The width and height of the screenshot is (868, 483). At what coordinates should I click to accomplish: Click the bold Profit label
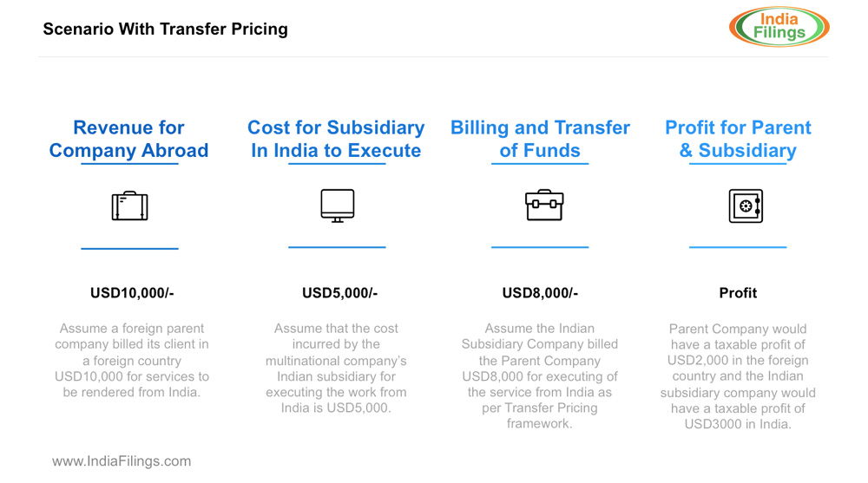[x=738, y=293]
